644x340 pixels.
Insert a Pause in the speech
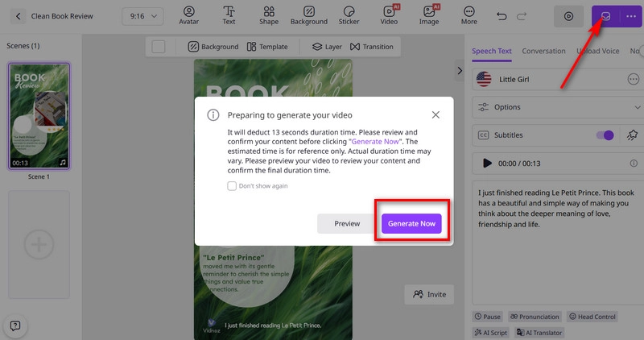tap(488, 317)
